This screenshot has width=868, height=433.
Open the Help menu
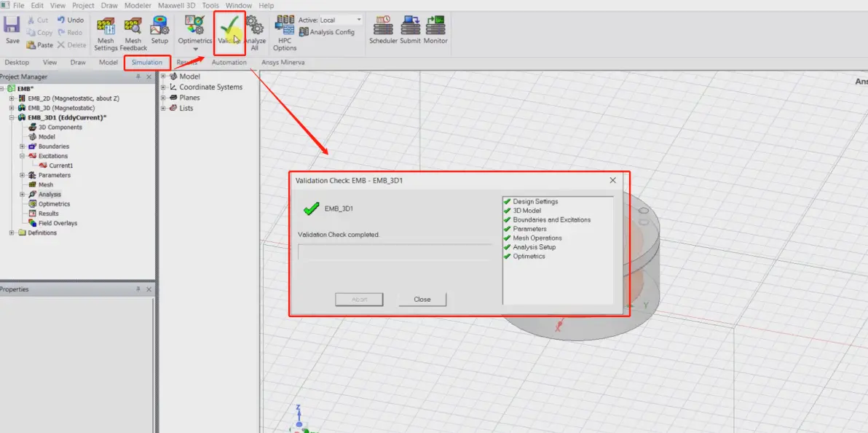(x=267, y=6)
